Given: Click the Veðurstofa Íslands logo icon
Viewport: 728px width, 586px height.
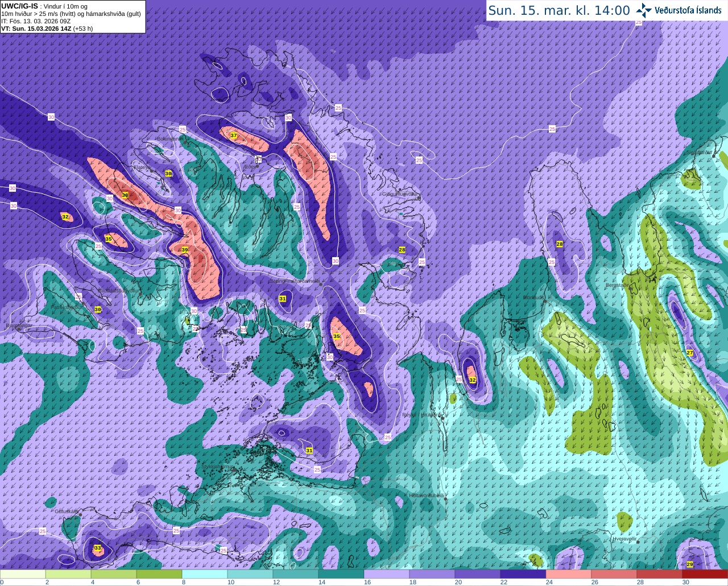Looking at the screenshot, I should click(x=644, y=10).
